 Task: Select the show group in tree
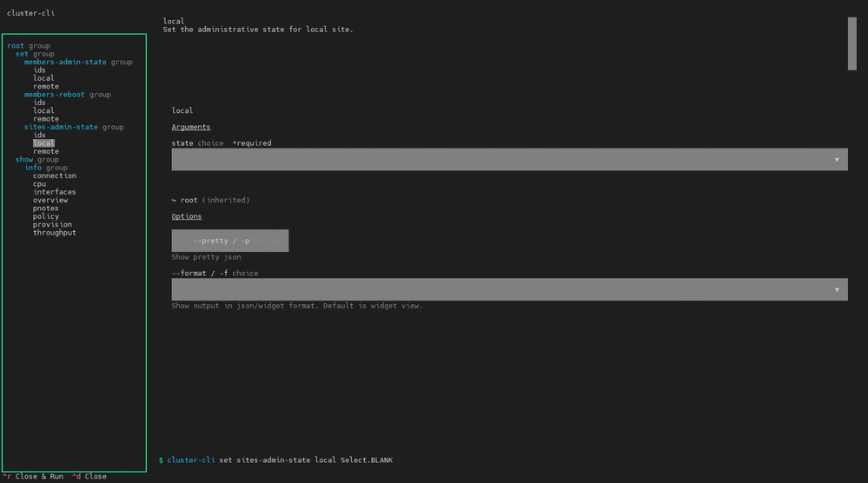[x=24, y=159]
